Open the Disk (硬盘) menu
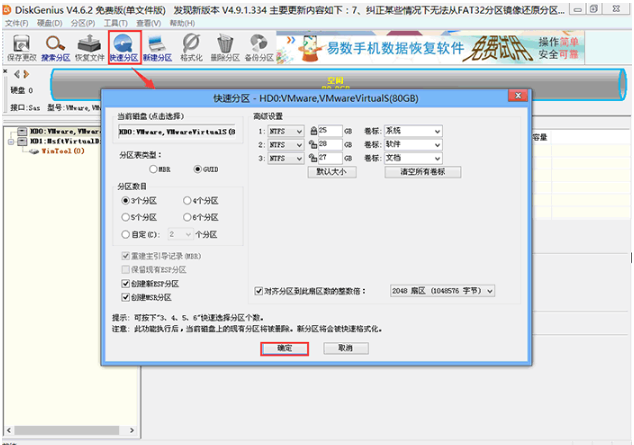The width and height of the screenshot is (634, 445). 50,23
